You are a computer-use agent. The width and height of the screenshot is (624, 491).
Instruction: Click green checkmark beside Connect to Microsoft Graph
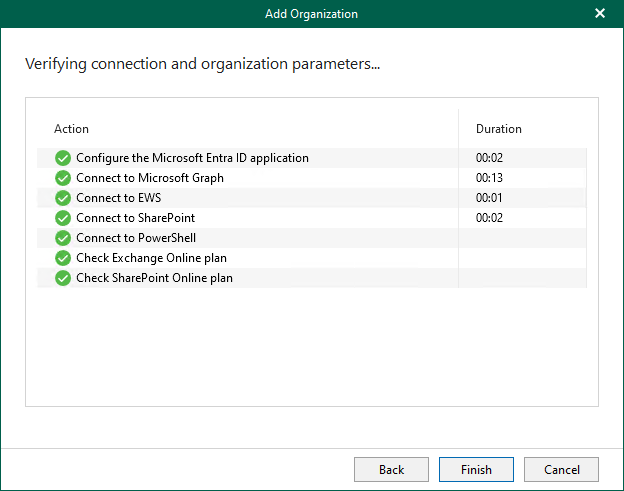point(63,178)
